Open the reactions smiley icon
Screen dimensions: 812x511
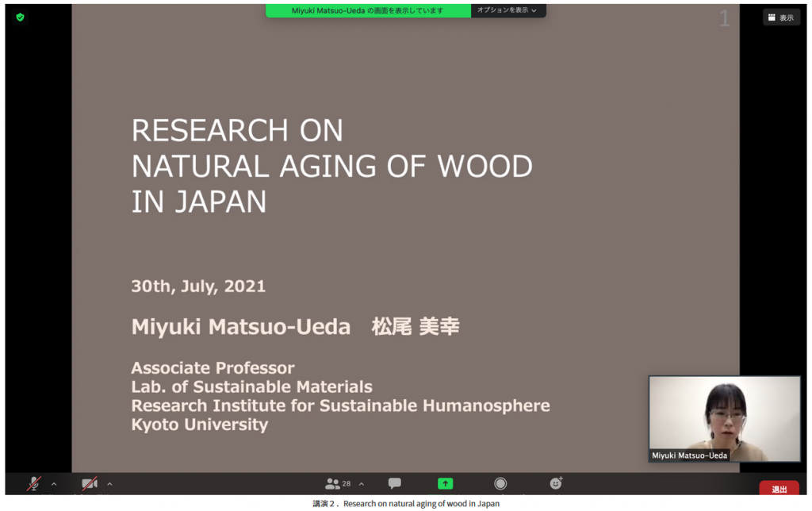[x=556, y=483]
